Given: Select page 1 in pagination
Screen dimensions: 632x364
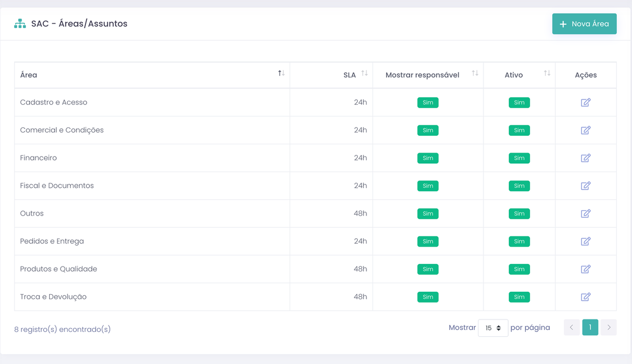Looking at the screenshot, I should pos(590,327).
